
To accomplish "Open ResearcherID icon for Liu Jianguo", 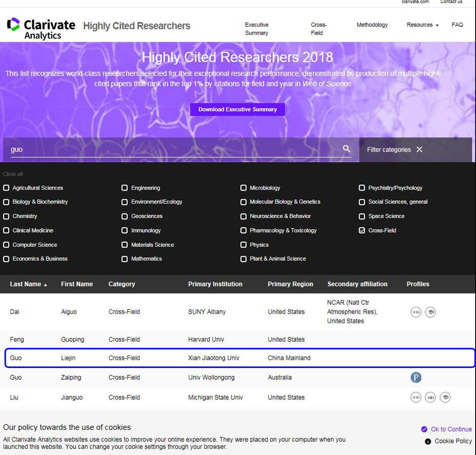I will click(x=416, y=397).
